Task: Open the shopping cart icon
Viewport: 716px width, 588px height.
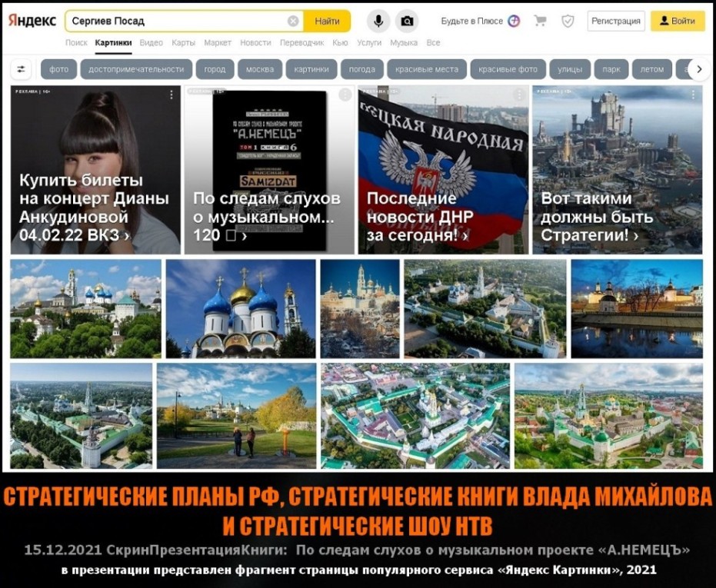Action: pos(541,21)
